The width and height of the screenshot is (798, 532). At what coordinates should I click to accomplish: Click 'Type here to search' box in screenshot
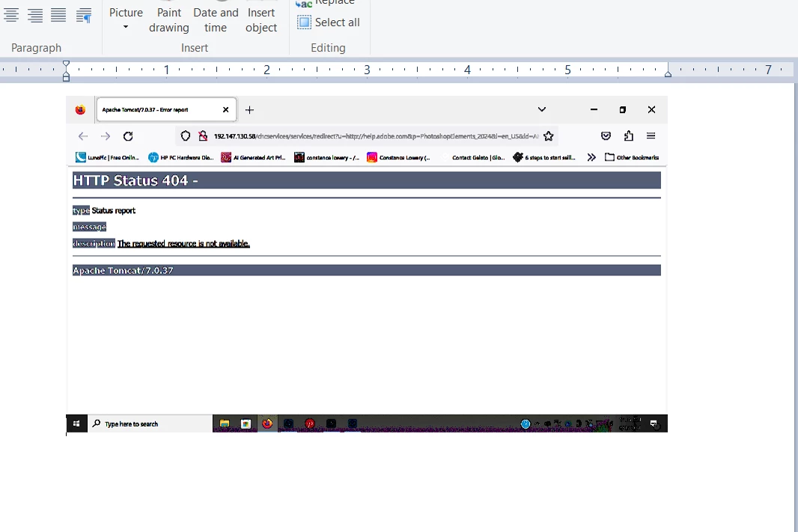pos(150,424)
